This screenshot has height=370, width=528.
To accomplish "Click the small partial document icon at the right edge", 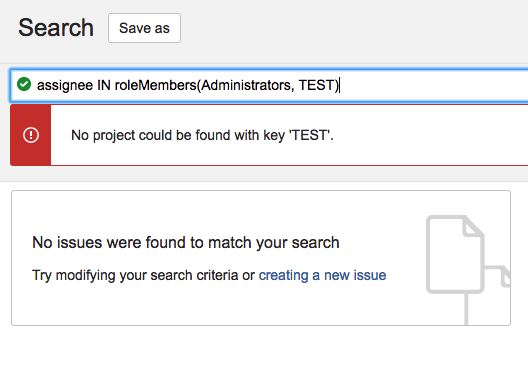I will coord(505,277).
